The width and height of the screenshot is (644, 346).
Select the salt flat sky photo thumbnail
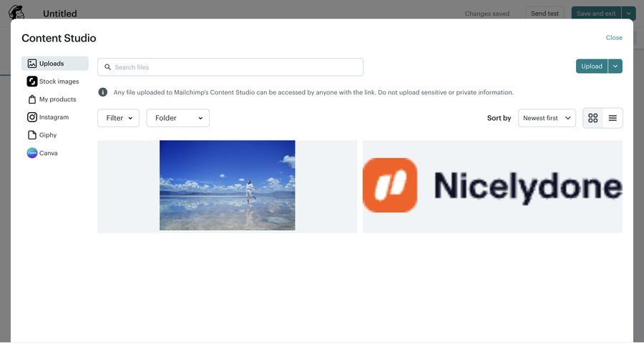[x=227, y=186]
